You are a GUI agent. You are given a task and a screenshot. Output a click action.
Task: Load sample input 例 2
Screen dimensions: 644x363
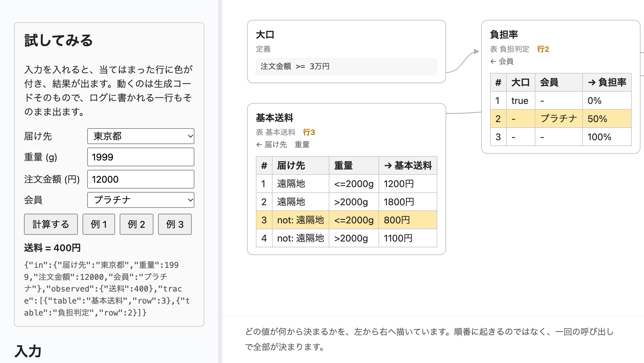[136, 224]
